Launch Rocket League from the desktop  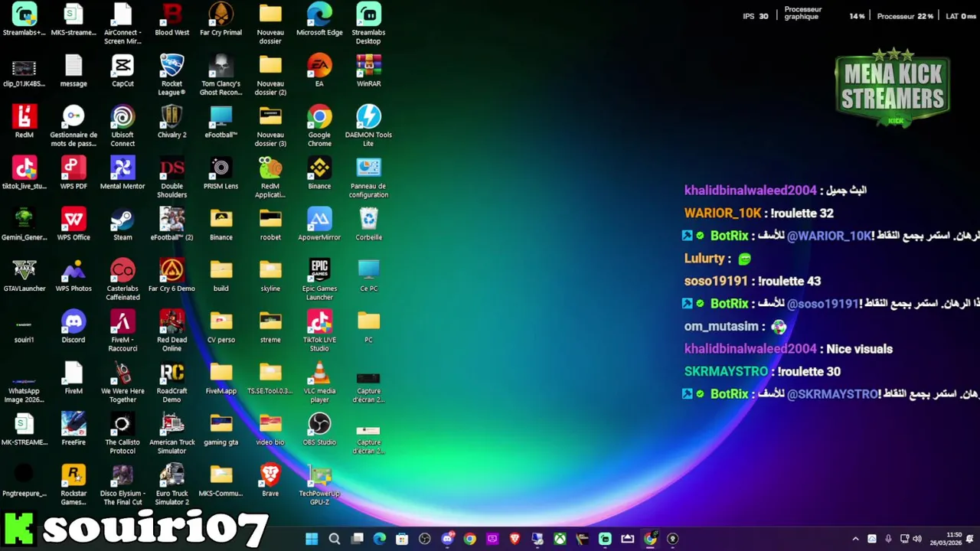pos(171,76)
